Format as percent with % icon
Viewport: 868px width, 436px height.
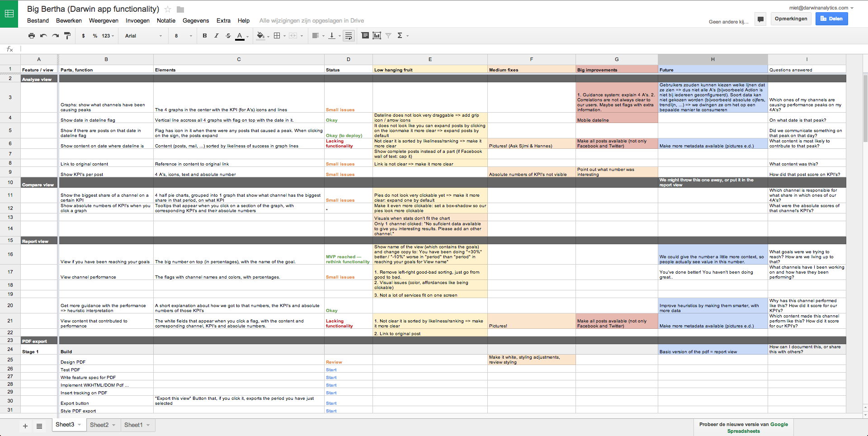[x=95, y=36]
